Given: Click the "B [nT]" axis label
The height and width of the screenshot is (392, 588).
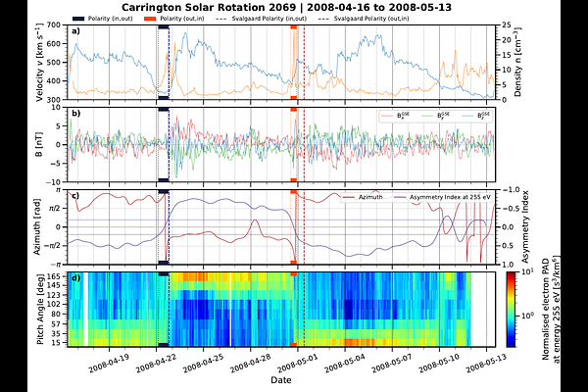Looking at the screenshot, I should (x=39, y=144).
